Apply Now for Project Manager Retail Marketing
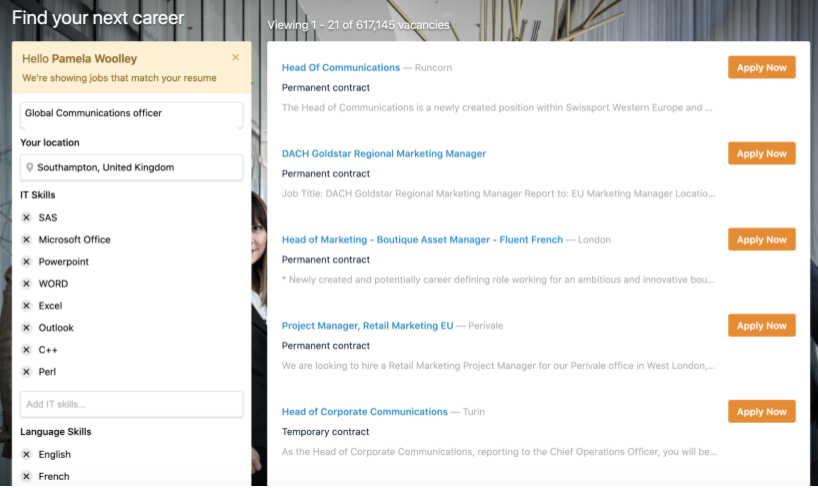 coord(762,326)
